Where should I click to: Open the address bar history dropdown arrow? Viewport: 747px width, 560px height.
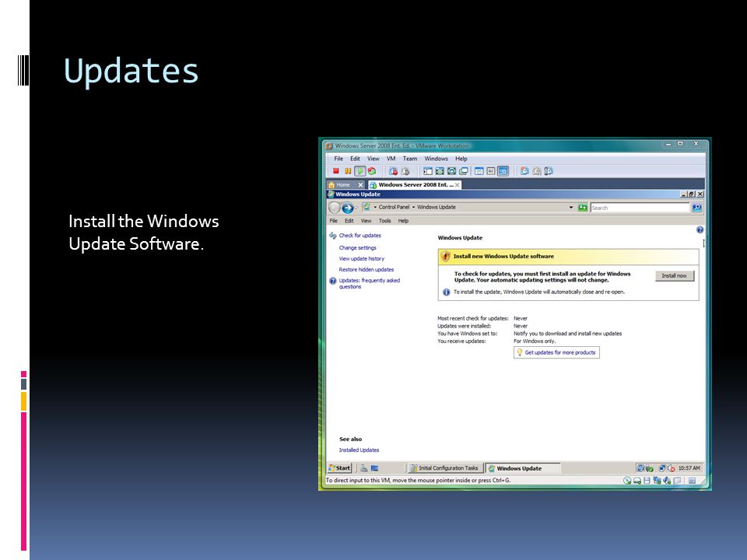coord(570,208)
